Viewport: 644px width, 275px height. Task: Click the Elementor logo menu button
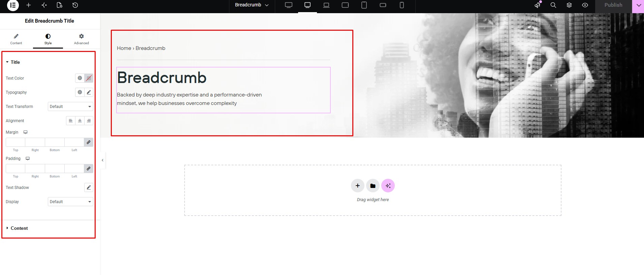pyautogui.click(x=13, y=5)
